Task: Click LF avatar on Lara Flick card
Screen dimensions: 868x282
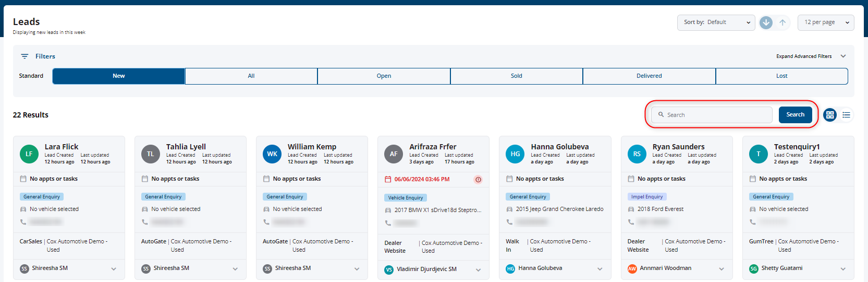Action: click(29, 154)
